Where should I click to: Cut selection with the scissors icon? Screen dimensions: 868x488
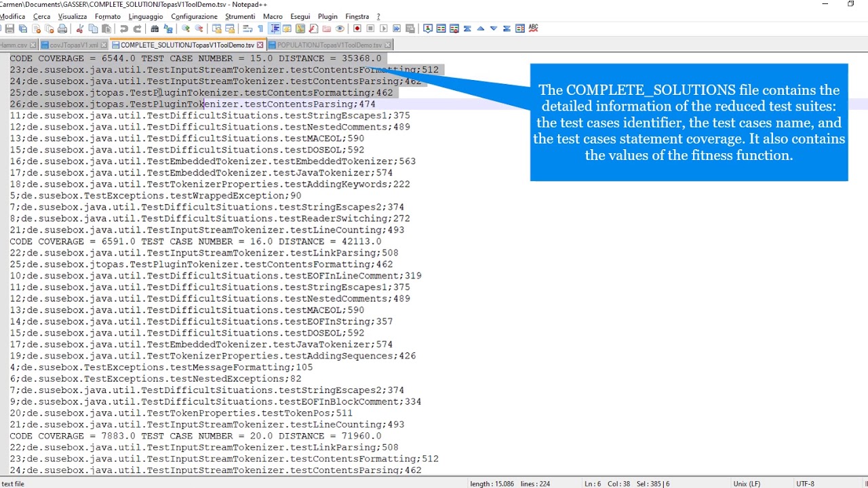coord(79,28)
